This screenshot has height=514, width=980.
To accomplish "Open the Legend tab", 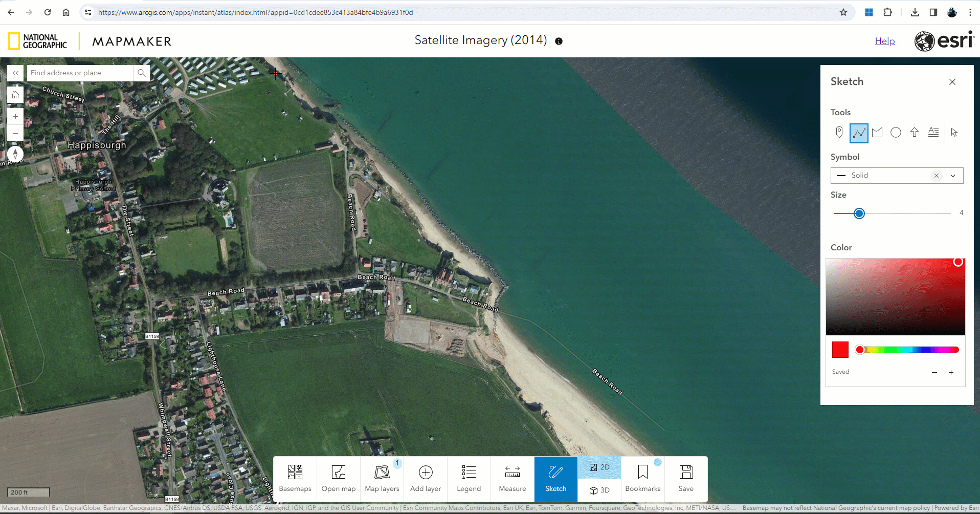I will (x=468, y=478).
